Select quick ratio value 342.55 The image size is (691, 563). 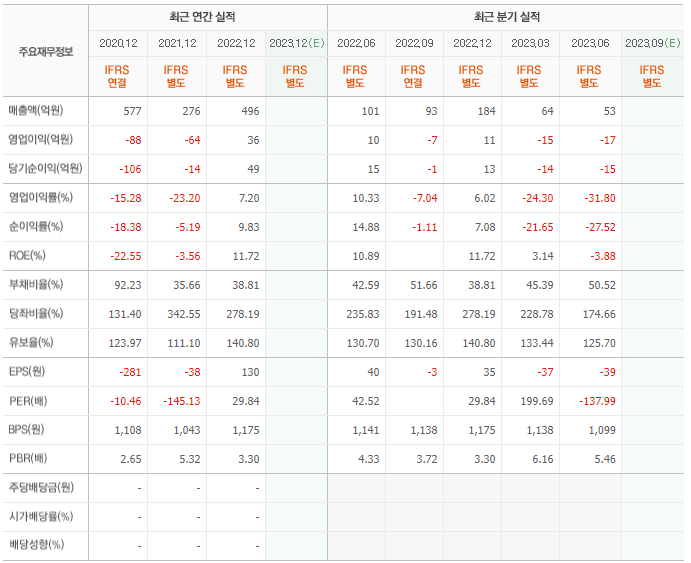click(184, 315)
